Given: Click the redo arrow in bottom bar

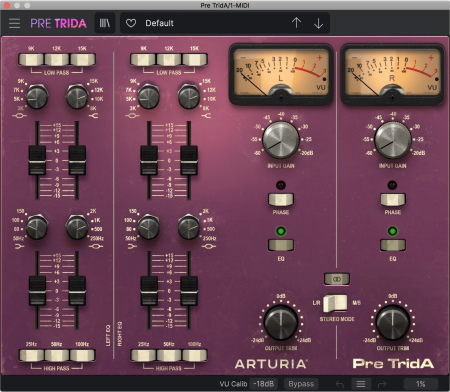Looking at the screenshot, I should [382, 384].
